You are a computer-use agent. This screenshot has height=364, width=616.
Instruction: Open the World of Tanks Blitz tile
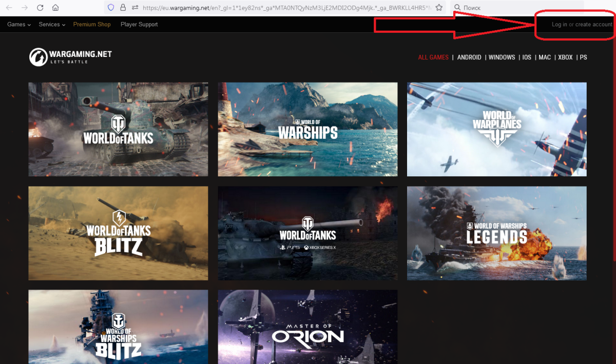[118, 233]
